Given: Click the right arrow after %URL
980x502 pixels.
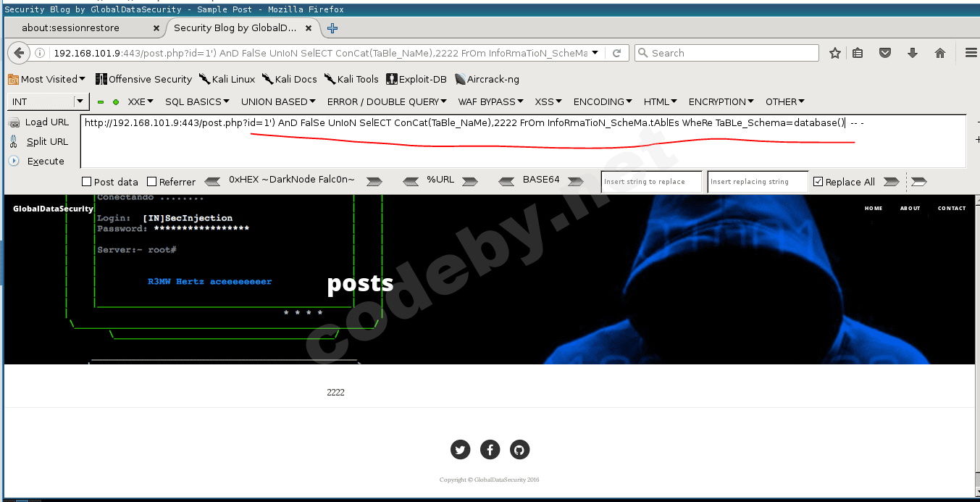Looking at the screenshot, I should (x=470, y=181).
